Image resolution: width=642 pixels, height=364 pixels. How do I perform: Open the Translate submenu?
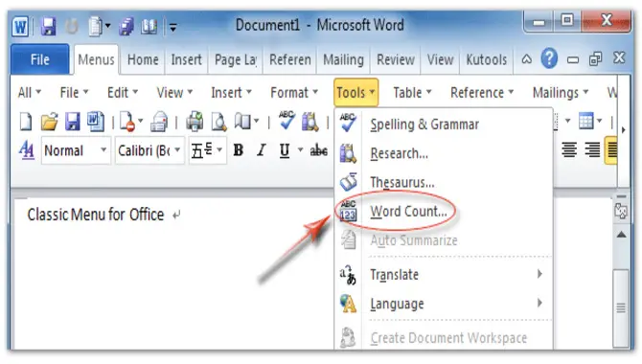pos(444,274)
